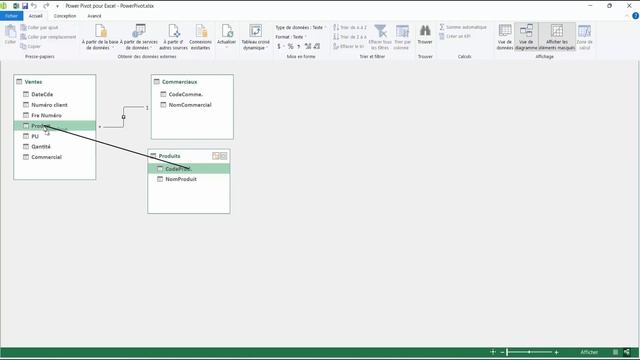Select Fre Numéro field
This screenshot has width=640, height=360.
pyautogui.click(x=55, y=116)
